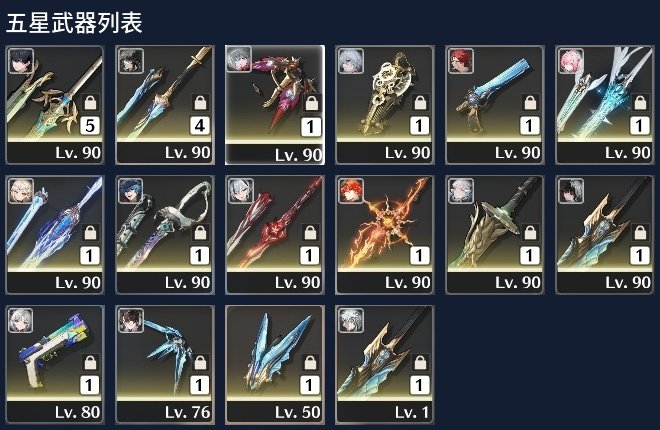Screen dimensions: 660x430
Task: Click the black-haired character portrait on the first card
Action: click(x=21, y=61)
